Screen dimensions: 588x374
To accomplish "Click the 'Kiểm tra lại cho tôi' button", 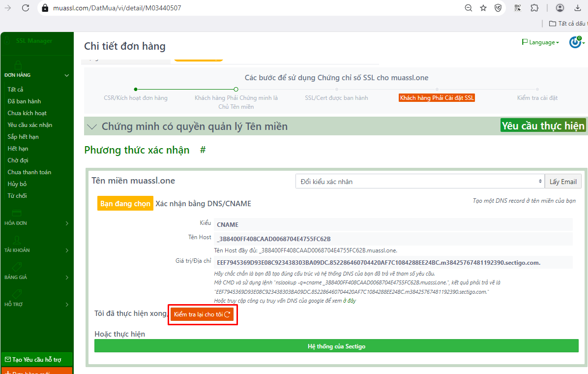I will (x=203, y=314).
